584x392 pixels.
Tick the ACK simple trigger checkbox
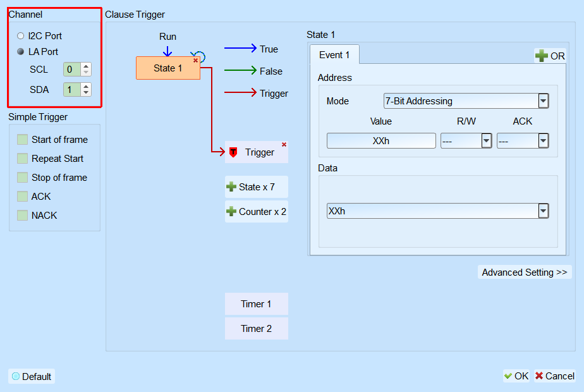coord(22,197)
